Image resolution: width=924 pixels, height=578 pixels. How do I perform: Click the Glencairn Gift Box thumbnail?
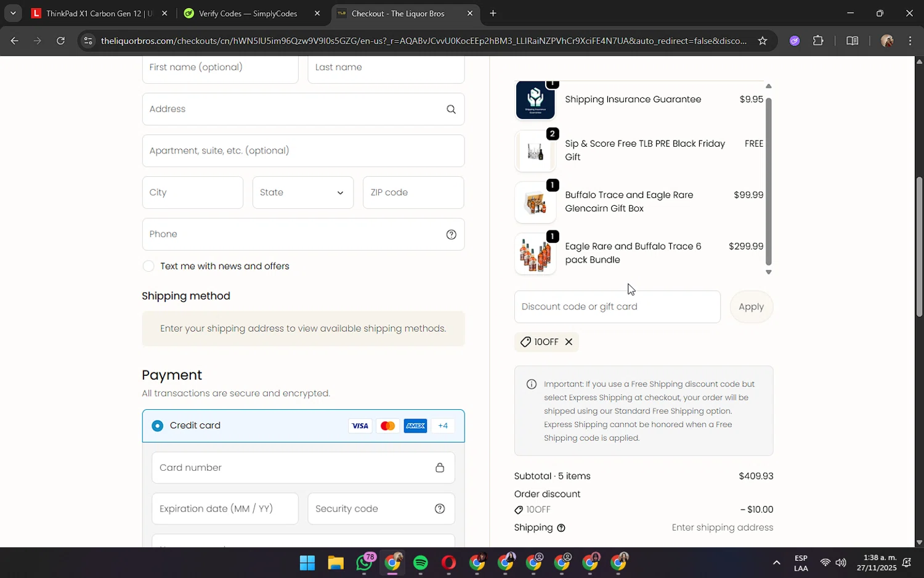535,202
